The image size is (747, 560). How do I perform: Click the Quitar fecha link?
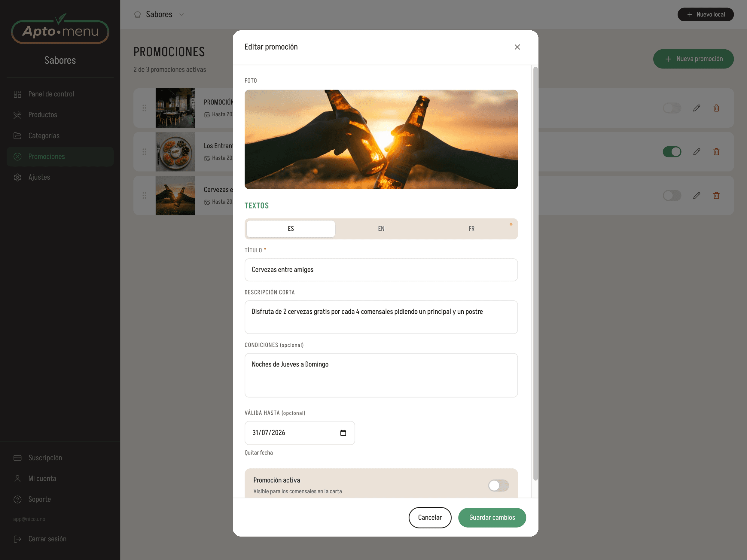click(258, 453)
